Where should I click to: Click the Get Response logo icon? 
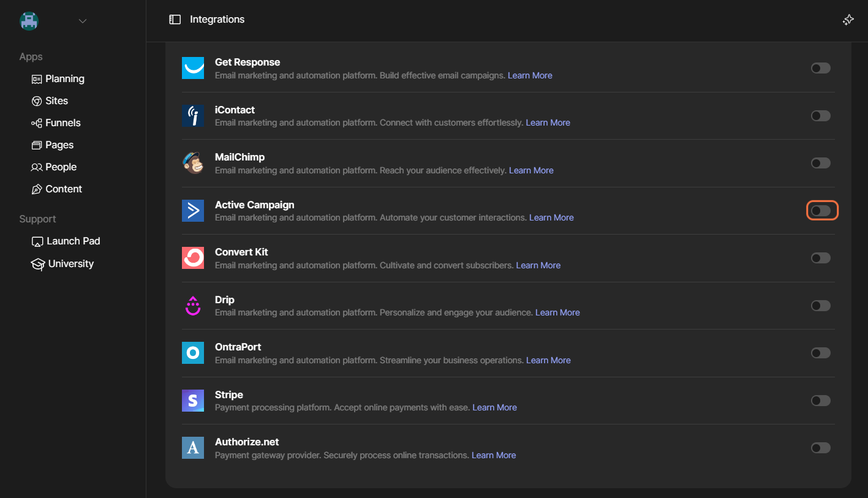point(193,68)
